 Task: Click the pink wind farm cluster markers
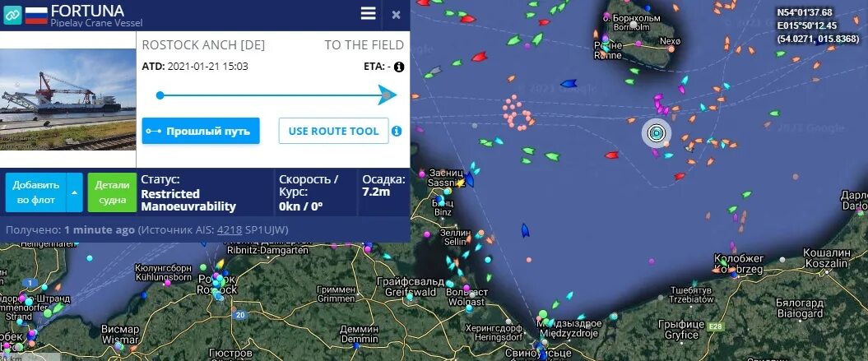518,113
